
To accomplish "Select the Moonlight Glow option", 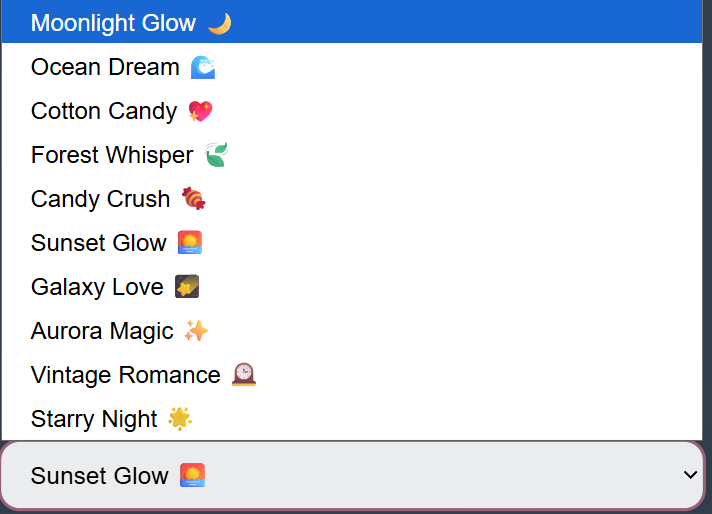I will [113, 23].
